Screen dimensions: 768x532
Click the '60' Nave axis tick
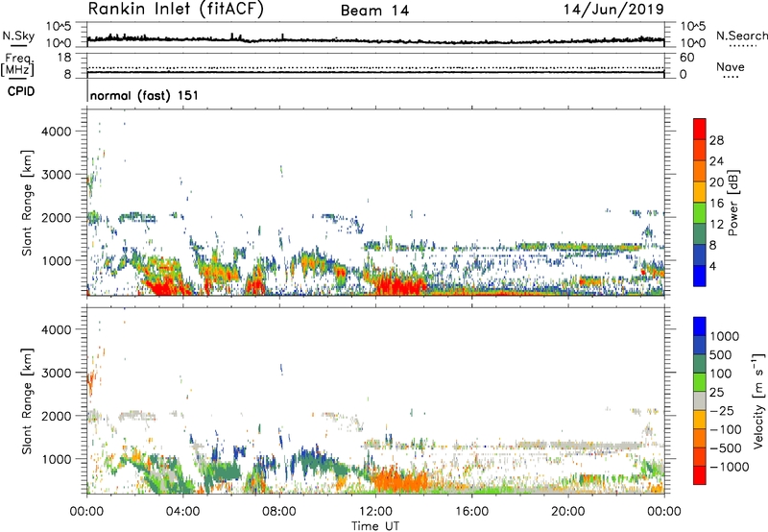(686, 58)
